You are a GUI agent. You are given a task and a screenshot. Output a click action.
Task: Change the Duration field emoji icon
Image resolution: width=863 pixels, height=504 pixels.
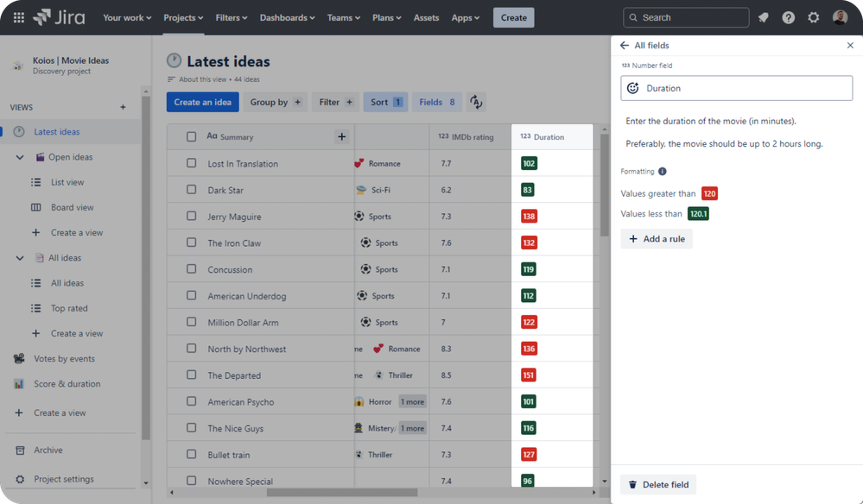coord(633,88)
